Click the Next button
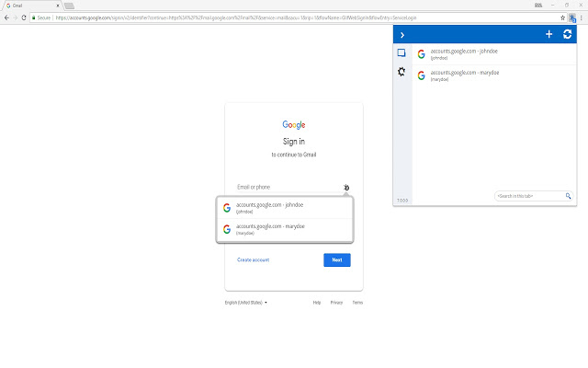Viewport: 588px width, 368px height. point(337,259)
